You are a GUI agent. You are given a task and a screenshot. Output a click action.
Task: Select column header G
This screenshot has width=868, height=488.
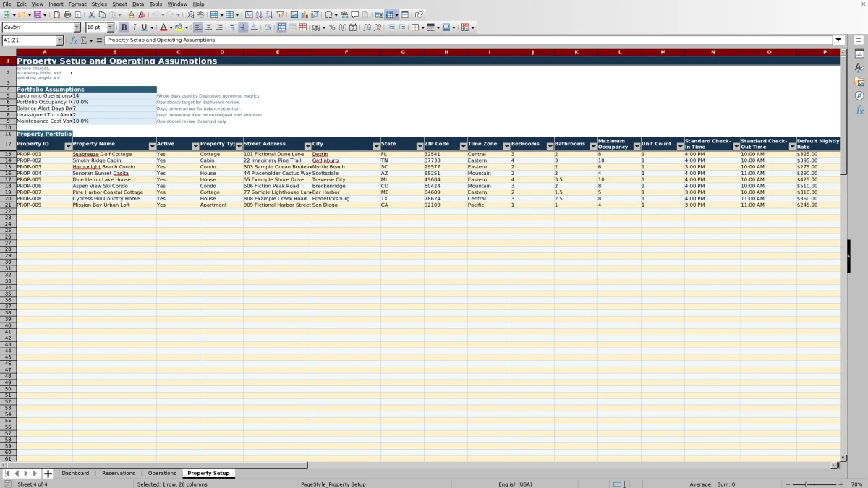click(x=402, y=53)
